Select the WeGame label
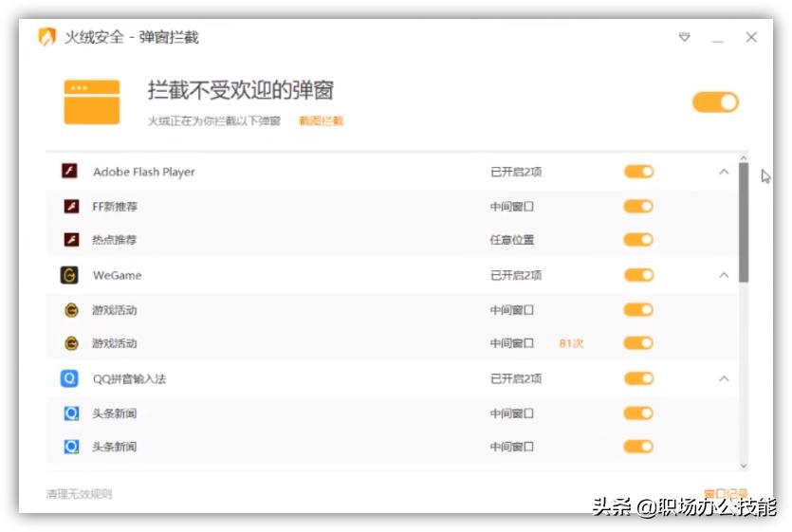Screen dimensions: 792x532 point(118,275)
